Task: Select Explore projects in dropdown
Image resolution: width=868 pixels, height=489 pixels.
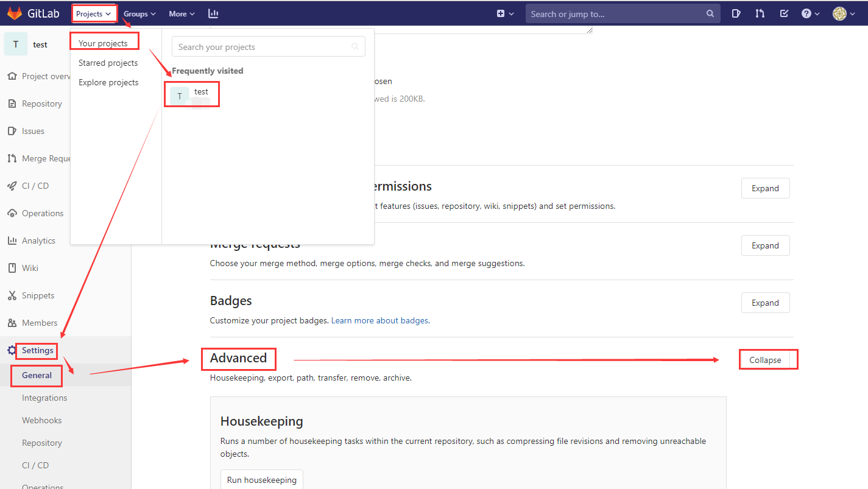Action: tap(108, 82)
